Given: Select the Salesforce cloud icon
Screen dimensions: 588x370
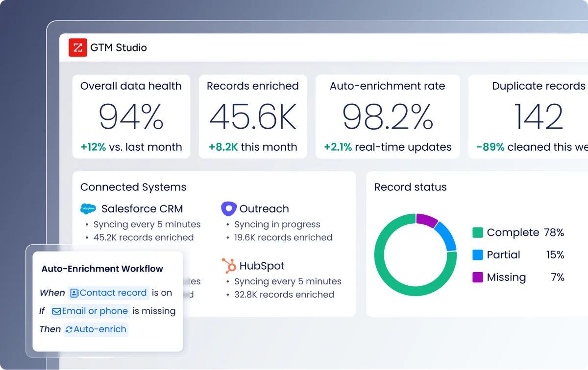Looking at the screenshot, I should click(88, 208).
